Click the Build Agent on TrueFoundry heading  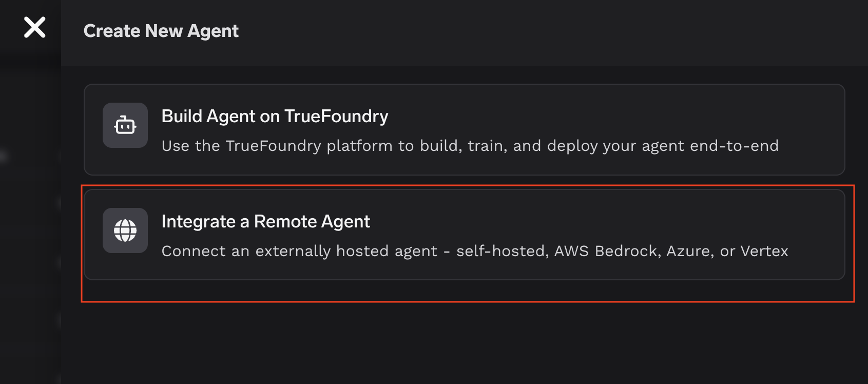[275, 117]
